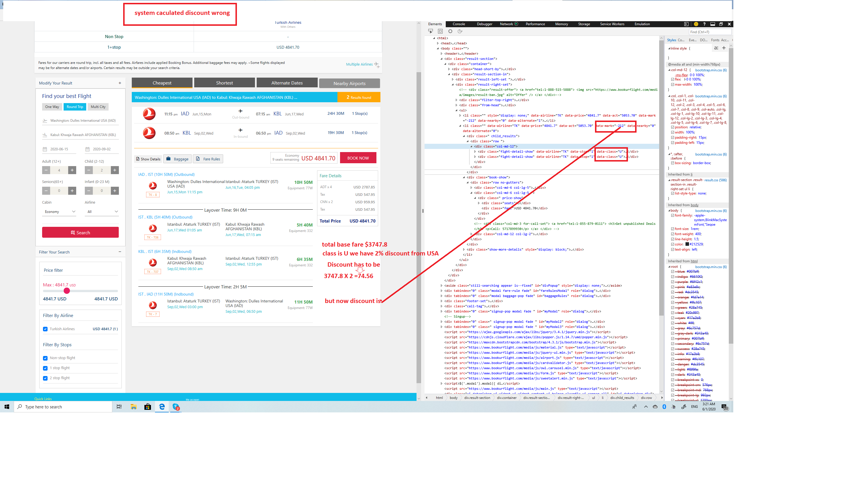Click the Show Details button
The image size is (868, 488).
point(148,159)
